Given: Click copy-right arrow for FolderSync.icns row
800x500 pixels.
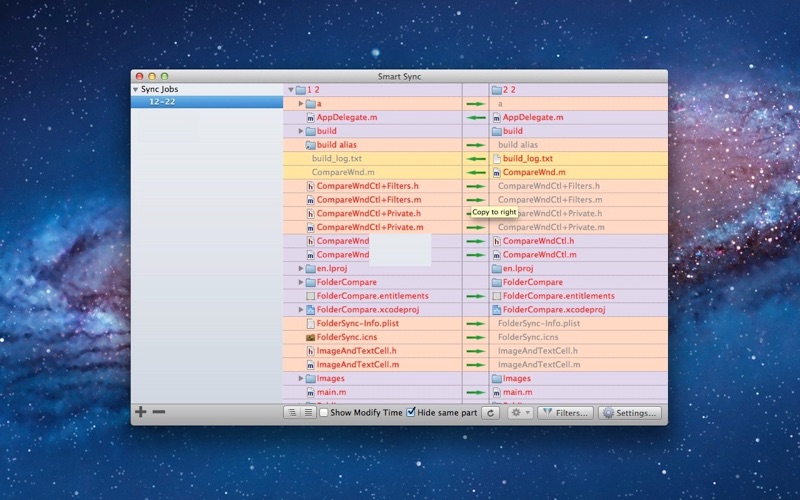Looking at the screenshot, I should (x=475, y=337).
